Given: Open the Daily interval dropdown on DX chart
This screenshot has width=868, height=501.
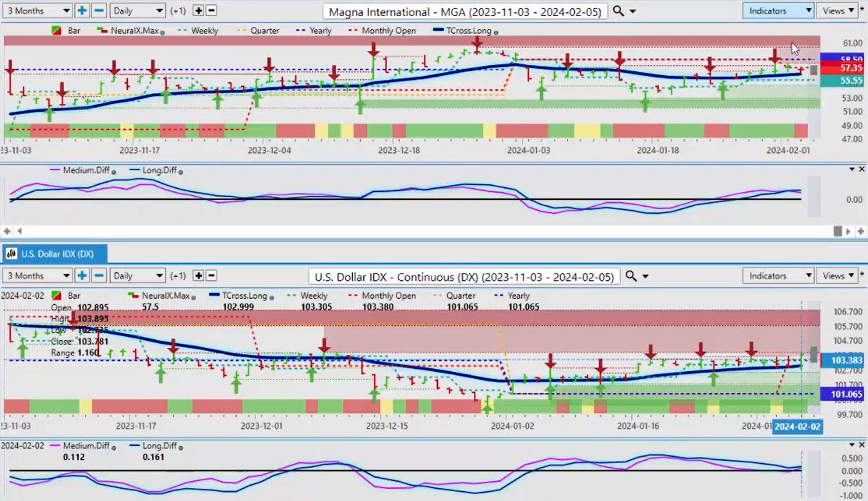Looking at the screenshot, I should coord(138,275).
